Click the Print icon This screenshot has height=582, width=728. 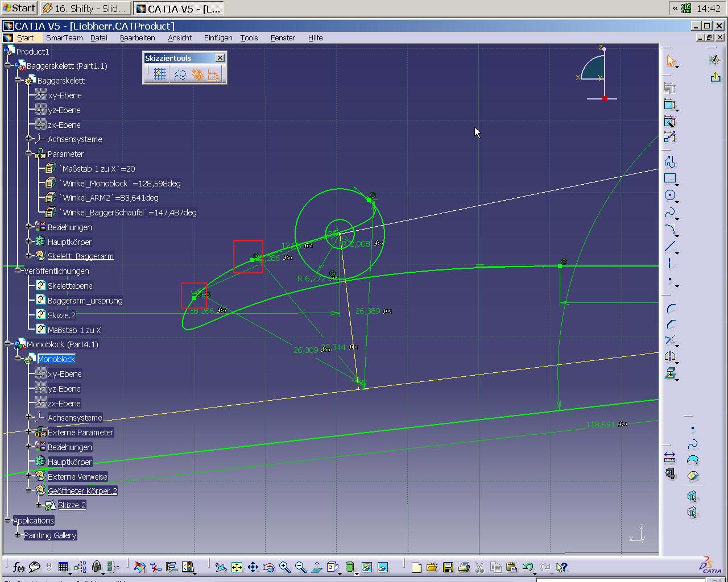(x=464, y=567)
